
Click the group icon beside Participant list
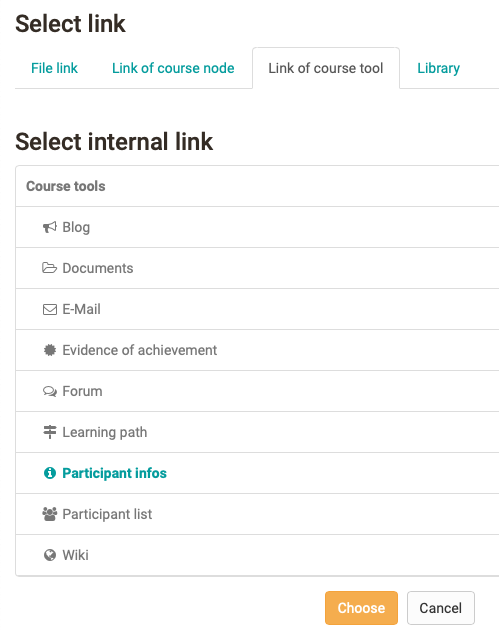coord(50,514)
